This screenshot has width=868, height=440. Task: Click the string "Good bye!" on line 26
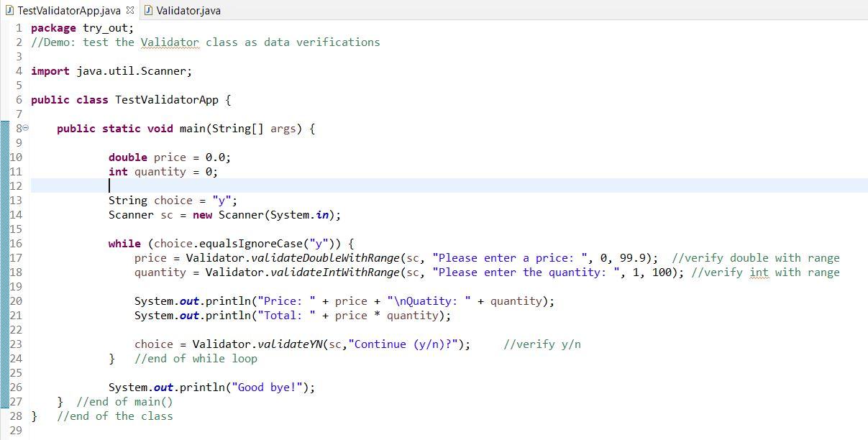(267, 387)
